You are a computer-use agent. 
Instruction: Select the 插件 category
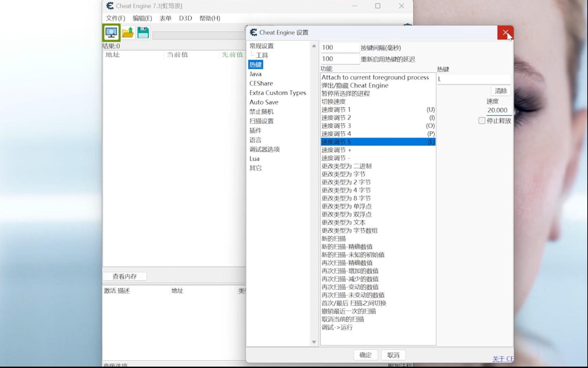(255, 130)
